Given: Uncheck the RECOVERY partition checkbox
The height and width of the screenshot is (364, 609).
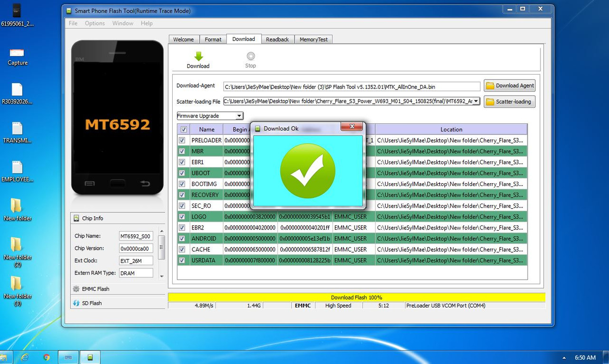Looking at the screenshot, I should pyautogui.click(x=182, y=195).
